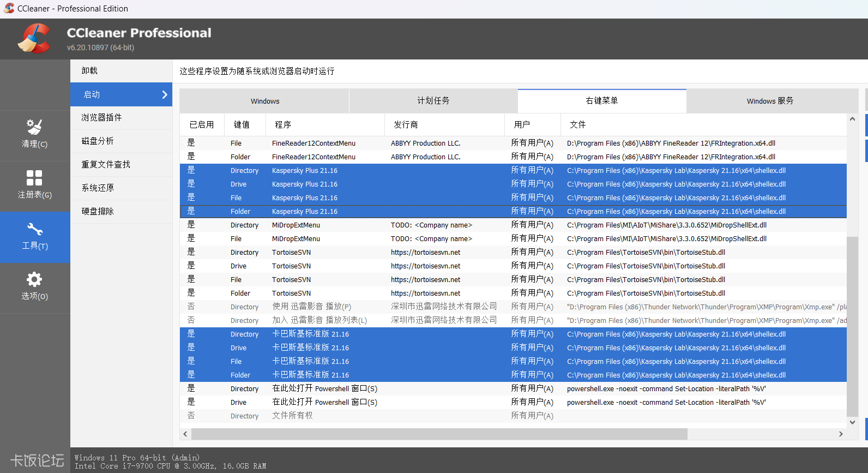Screen dimensions: 868x473
Task: Expand the 启动 menu chevron arrow
Action: 165,94
